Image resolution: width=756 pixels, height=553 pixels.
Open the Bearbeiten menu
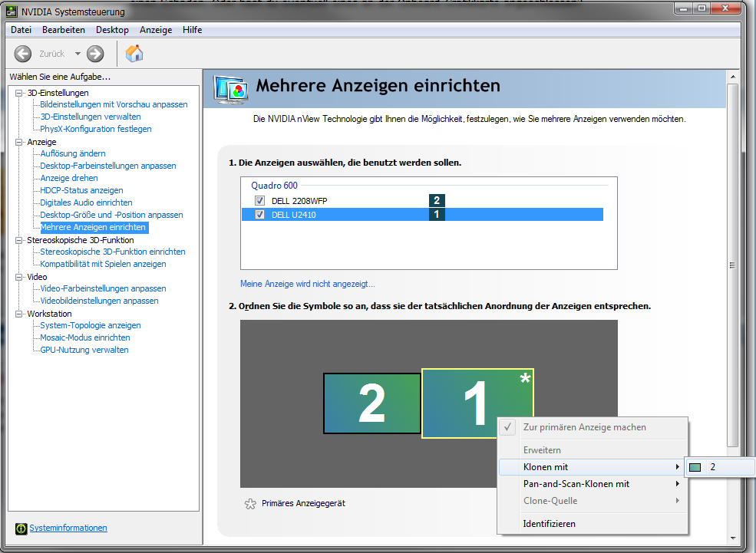click(x=64, y=30)
